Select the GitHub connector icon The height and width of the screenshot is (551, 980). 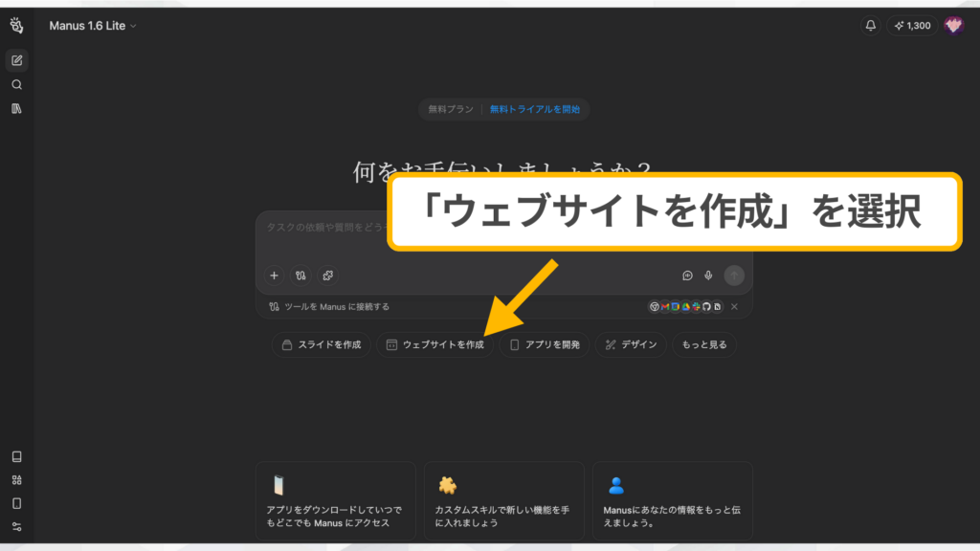tap(706, 307)
